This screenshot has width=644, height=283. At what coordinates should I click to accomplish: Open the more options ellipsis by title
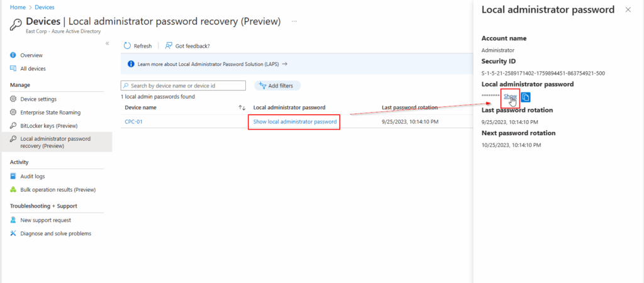click(294, 21)
